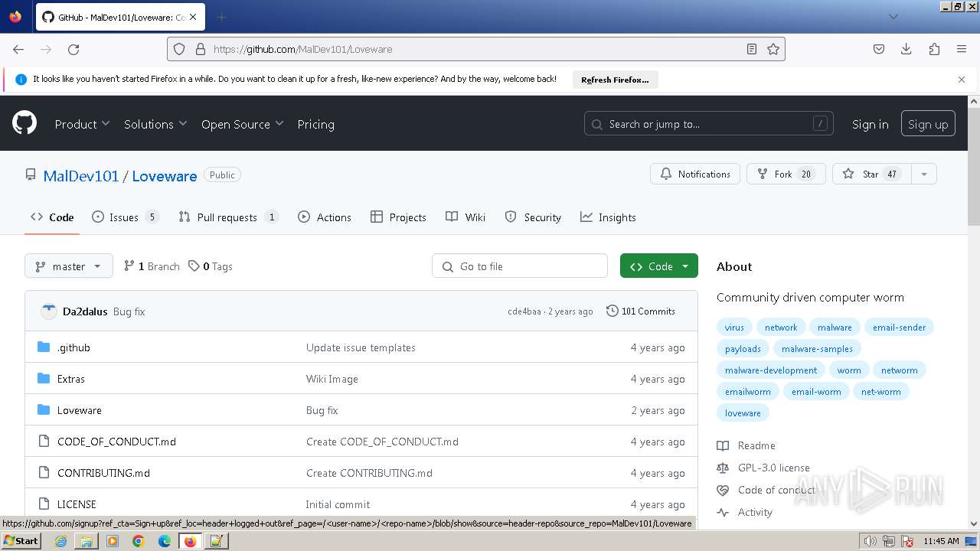This screenshot has height=551, width=980.
Task: Open Da2dalus author avatar
Action: [49, 311]
